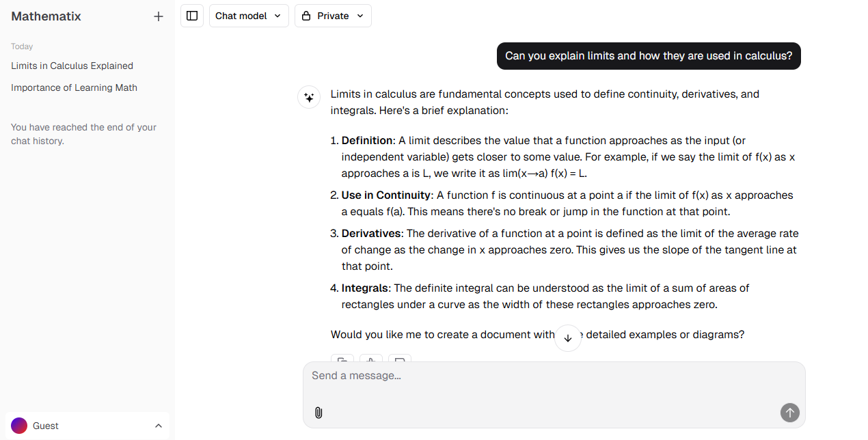
Task: Click the line starting "a equals f(a)."
Action: click(x=536, y=212)
